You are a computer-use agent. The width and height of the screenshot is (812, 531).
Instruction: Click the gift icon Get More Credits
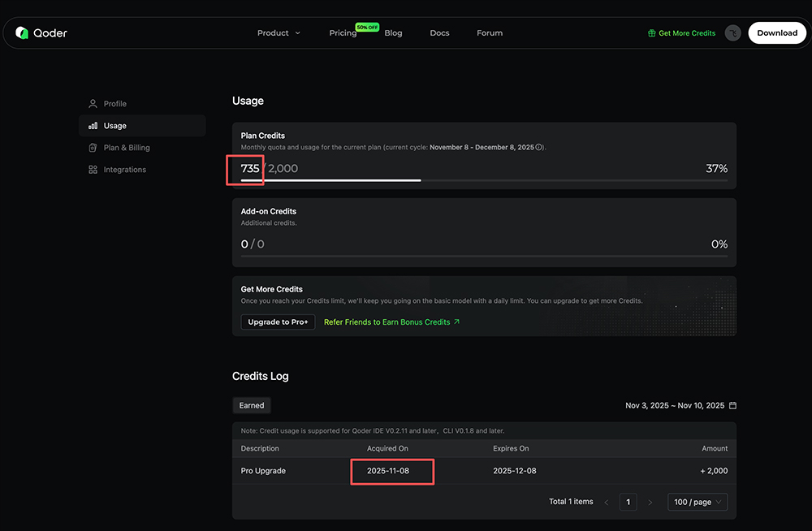(651, 33)
